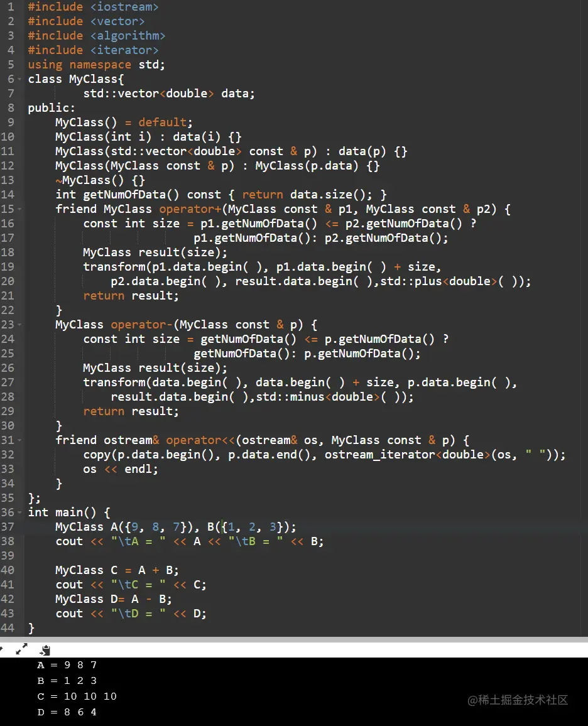
Task: Click line number 44 in the gutter
Action: click(8, 628)
